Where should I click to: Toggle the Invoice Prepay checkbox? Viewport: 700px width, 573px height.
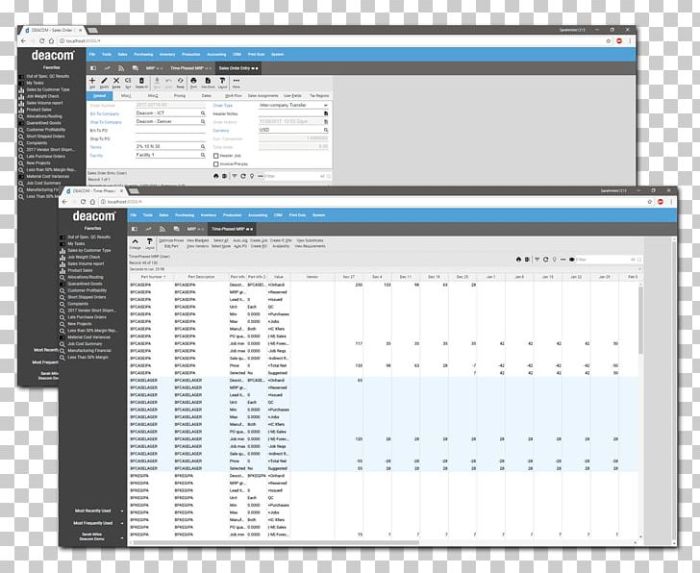click(216, 164)
